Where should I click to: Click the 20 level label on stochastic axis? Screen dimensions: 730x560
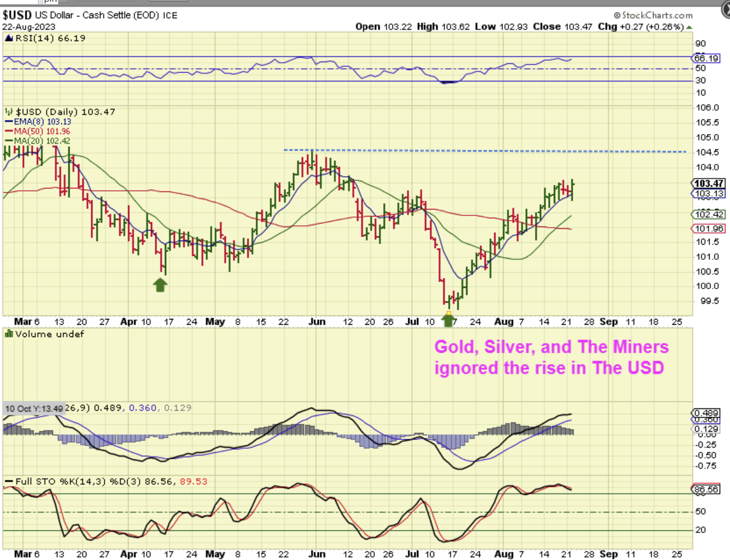point(700,530)
